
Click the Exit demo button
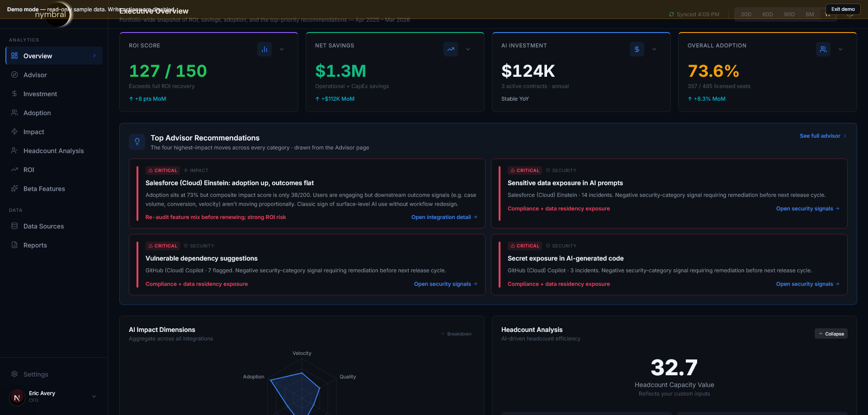(843, 9)
